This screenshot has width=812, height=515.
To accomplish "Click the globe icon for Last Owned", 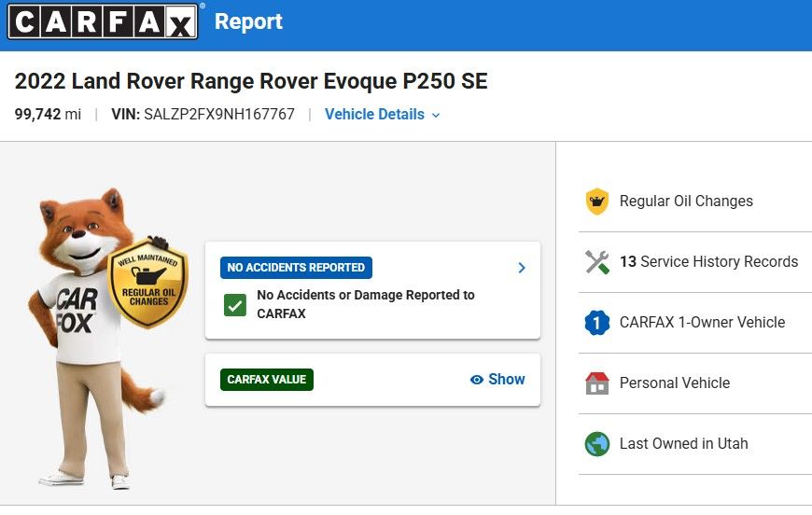I will coord(597,443).
